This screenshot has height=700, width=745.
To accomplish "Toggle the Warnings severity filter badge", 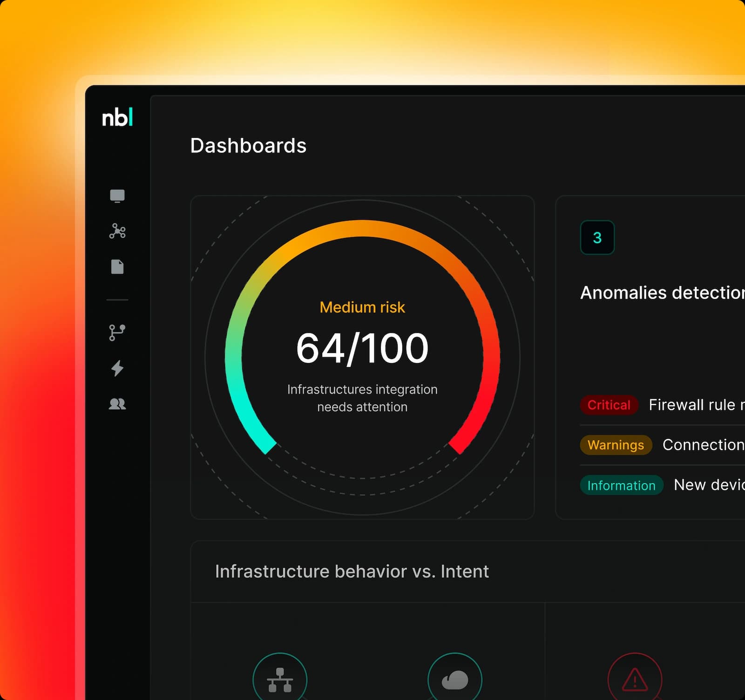I will click(616, 445).
